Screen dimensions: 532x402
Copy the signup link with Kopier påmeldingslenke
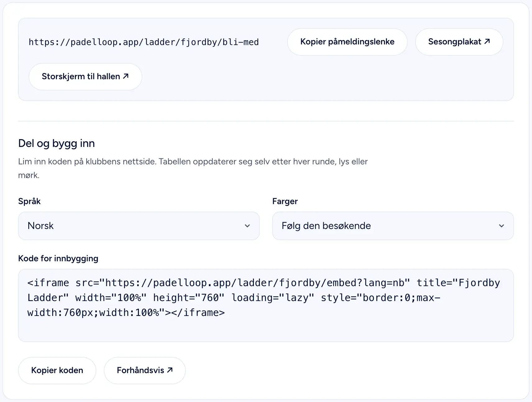point(347,42)
